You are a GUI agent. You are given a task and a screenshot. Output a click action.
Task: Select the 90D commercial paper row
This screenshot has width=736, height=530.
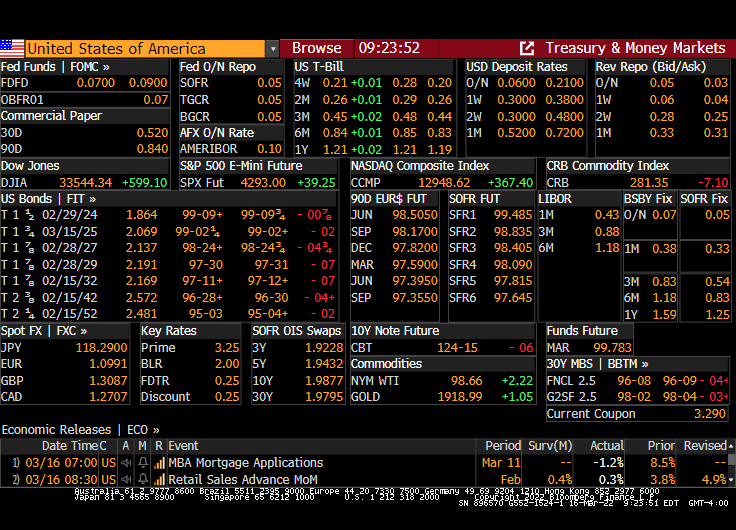[x=84, y=149]
